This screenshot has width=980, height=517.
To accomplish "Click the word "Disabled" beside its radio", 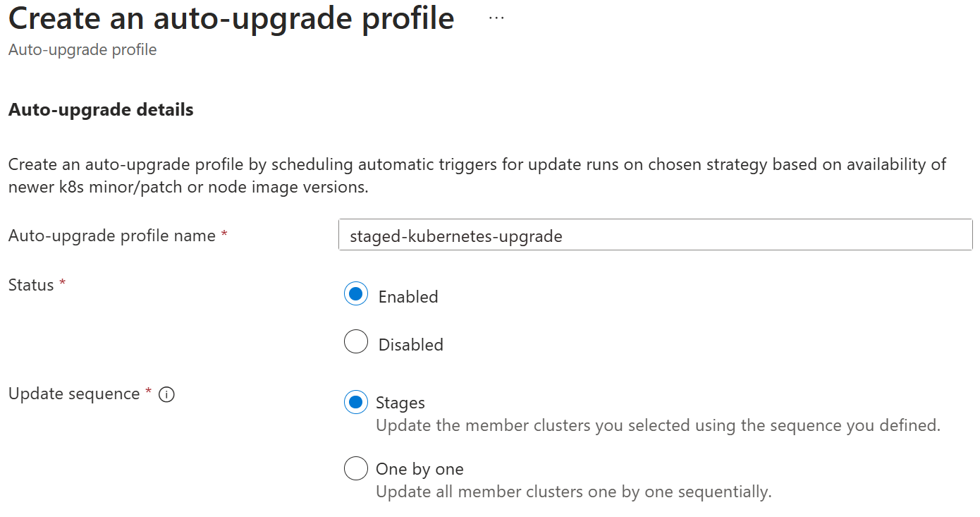I will (x=410, y=345).
